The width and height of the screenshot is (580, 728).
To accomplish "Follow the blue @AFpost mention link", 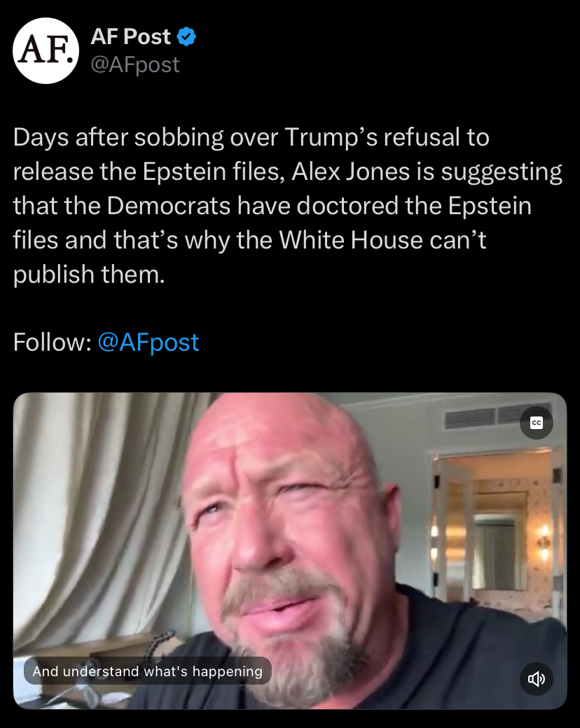I will (x=149, y=342).
